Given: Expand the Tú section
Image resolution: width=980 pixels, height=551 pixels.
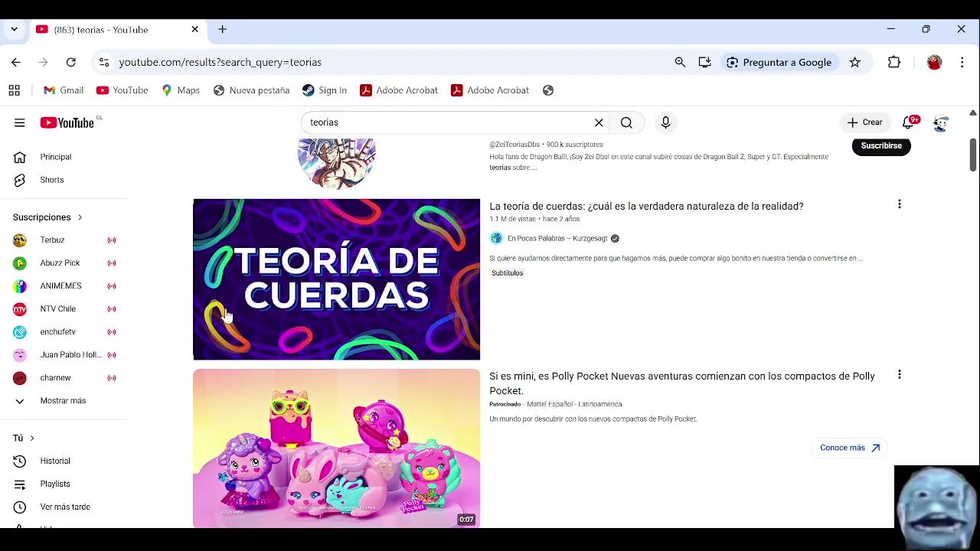Looking at the screenshot, I should pyautogui.click(x=24, y=438).
